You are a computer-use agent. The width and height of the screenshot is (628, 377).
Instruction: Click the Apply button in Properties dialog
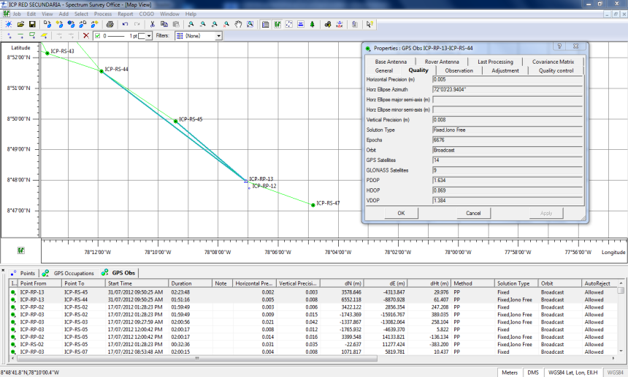pos(546,213)
